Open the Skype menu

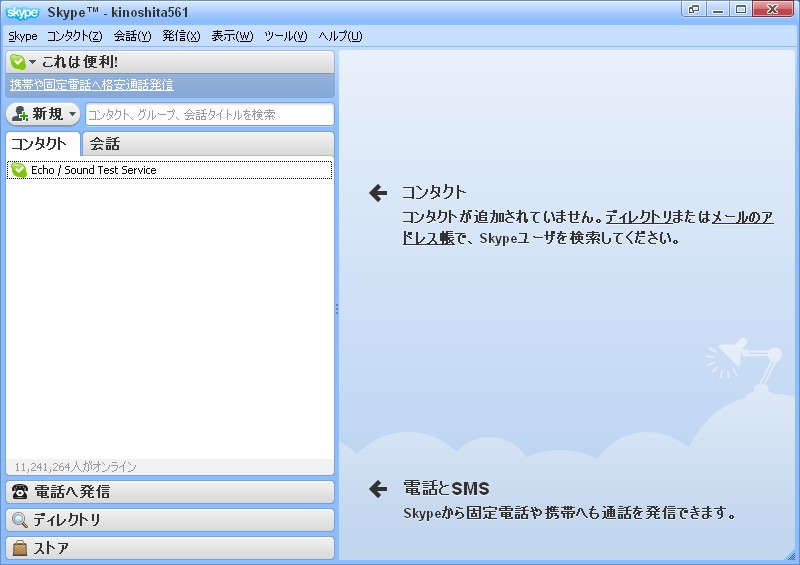(x=23, y=36)
